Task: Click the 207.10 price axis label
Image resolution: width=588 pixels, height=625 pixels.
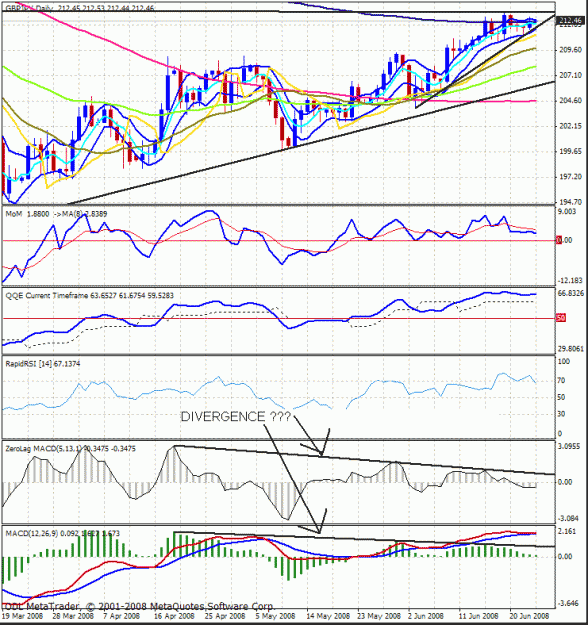Action: [x=570, y=75]
